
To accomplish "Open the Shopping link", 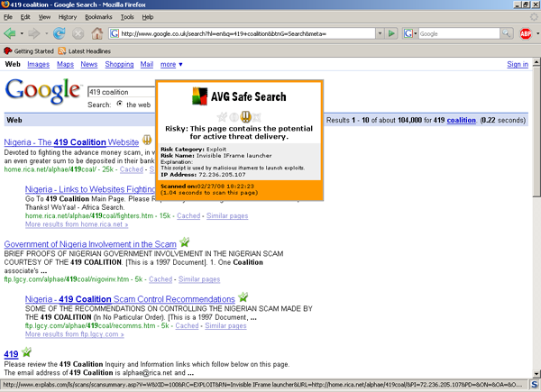I will pyautogui.click(x=119, y=65).
